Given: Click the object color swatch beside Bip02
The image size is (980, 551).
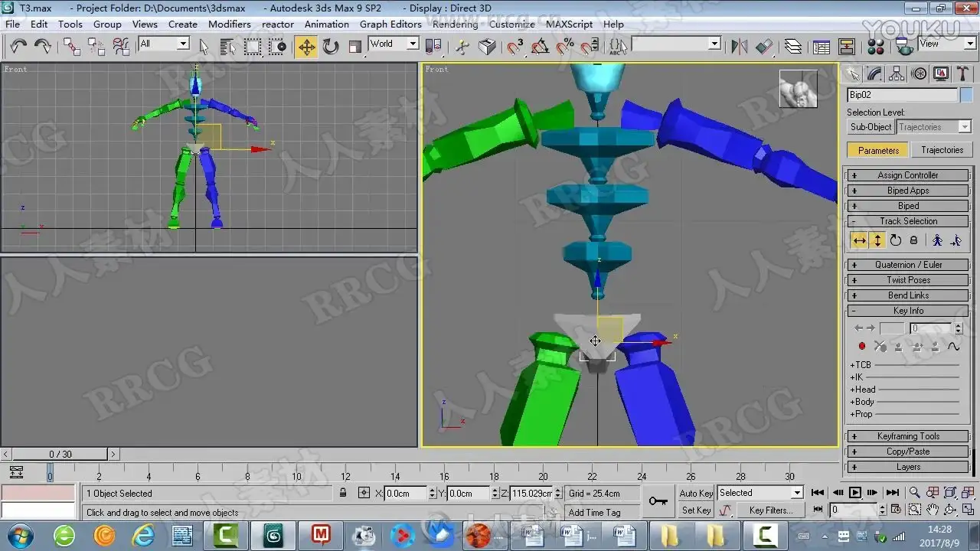Looking at the screenshot, I should tap(965, 95).
